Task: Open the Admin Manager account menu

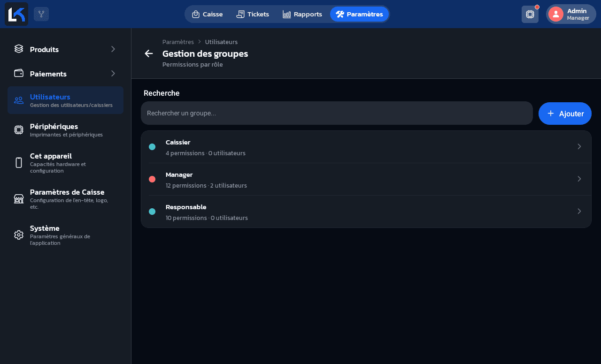Action: coord(571,14)
